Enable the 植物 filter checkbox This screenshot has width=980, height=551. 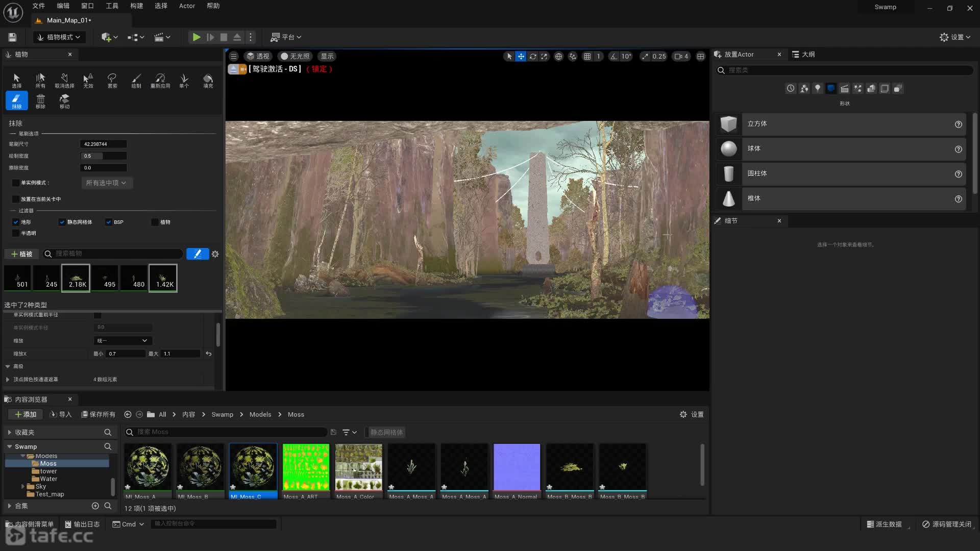pos(155,222)
